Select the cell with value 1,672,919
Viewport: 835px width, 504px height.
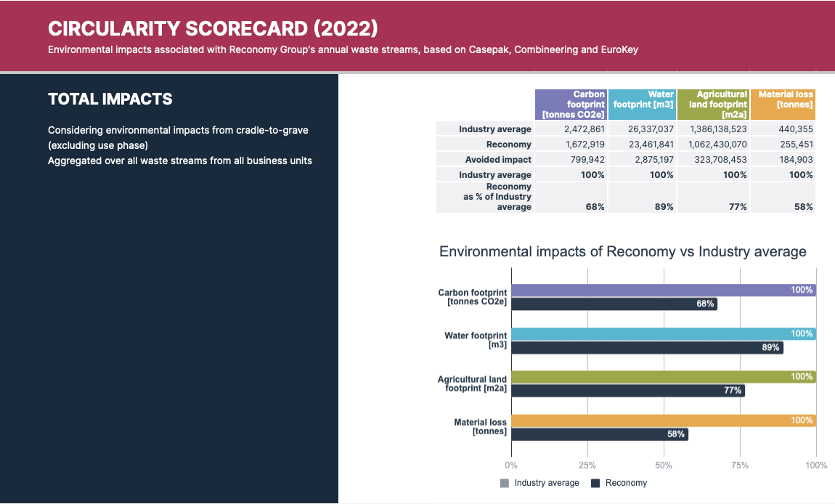tap(571, 145)
